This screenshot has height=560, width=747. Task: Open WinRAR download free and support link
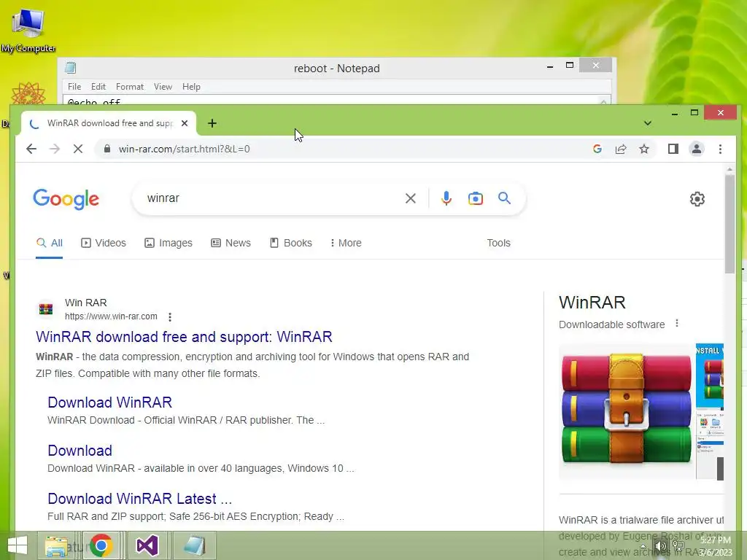tap(184, 337)
